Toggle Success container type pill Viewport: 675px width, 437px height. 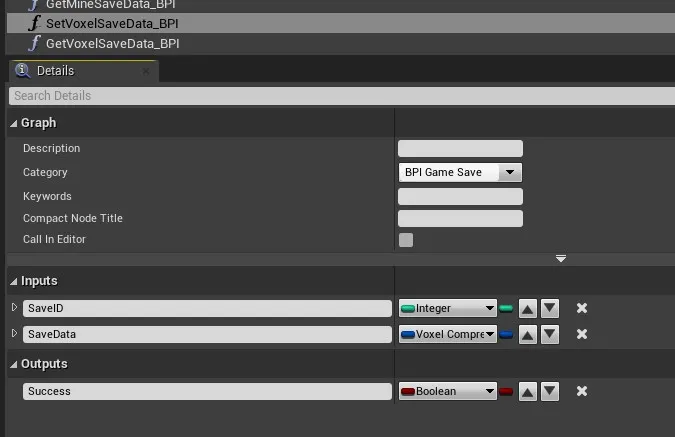[506, 391]
